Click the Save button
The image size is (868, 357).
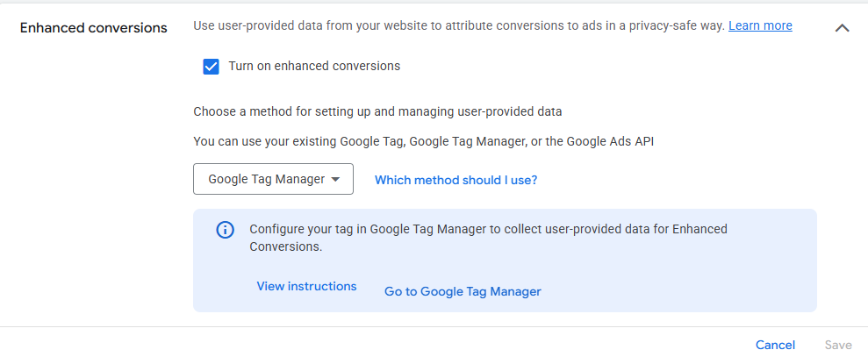click(838, 345)
